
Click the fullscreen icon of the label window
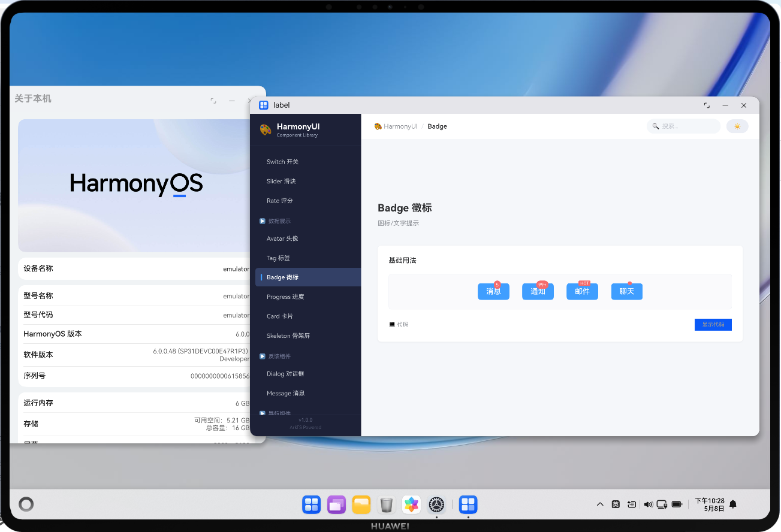(x=707, y=105)
